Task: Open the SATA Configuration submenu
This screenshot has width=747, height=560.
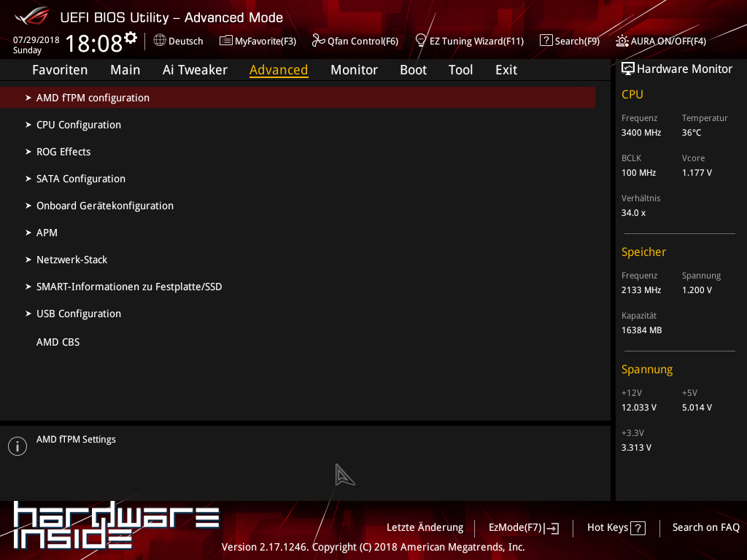Action: [81, 179]
